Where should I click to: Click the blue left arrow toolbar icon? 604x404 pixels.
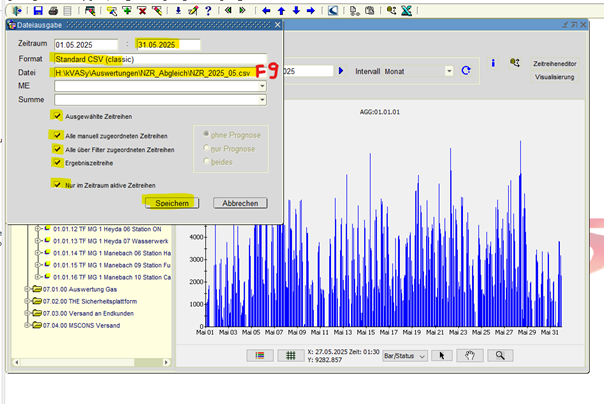(x=266, y=11)
